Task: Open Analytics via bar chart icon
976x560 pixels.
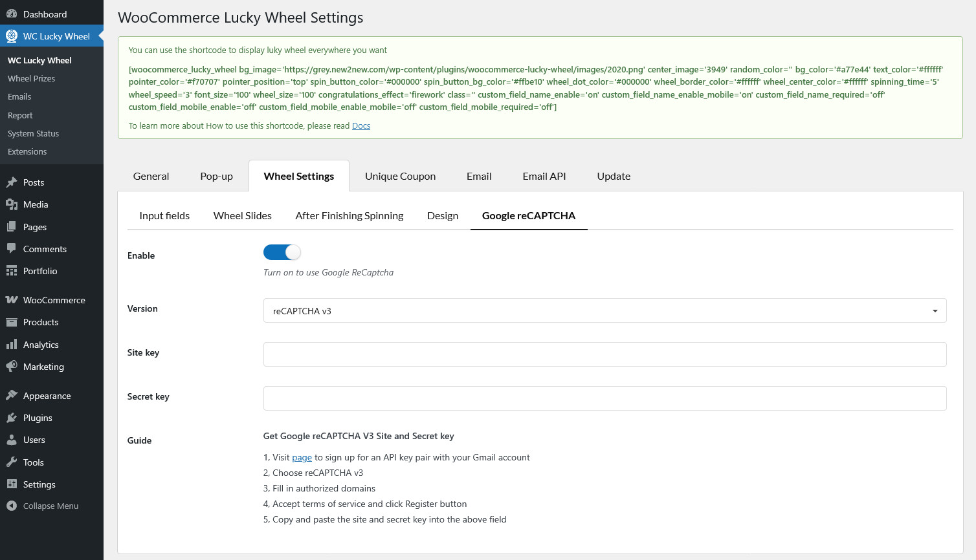Action: 12,345
